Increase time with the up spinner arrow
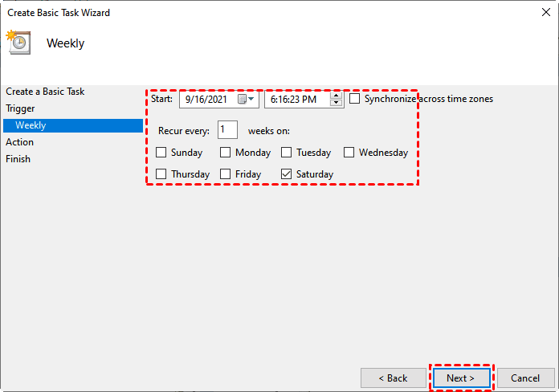Screen dimensions: 559x392 click(x=336, y=96)
